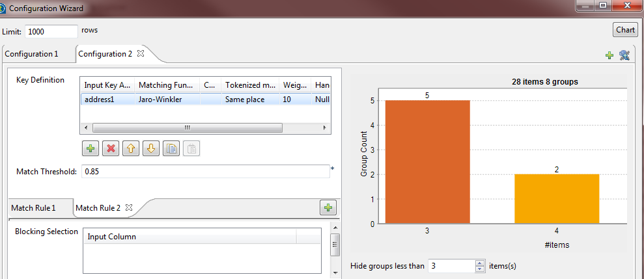Move selected key definition down

(151, 149)
